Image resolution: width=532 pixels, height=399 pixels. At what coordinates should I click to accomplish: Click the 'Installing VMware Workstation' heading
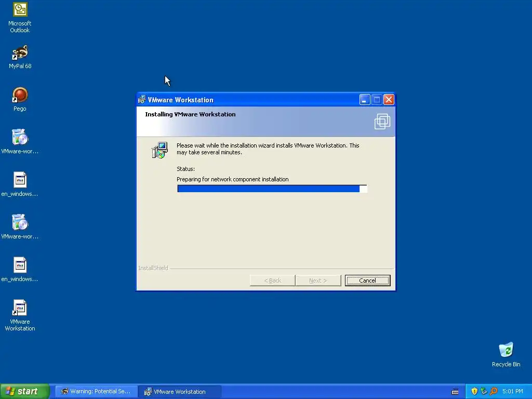[190, 114]
